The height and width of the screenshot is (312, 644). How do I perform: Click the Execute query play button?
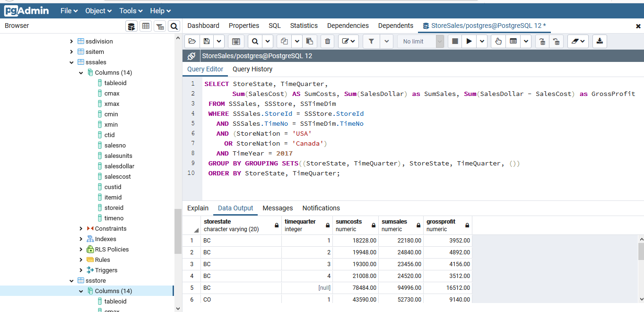[x=469, y=42]
